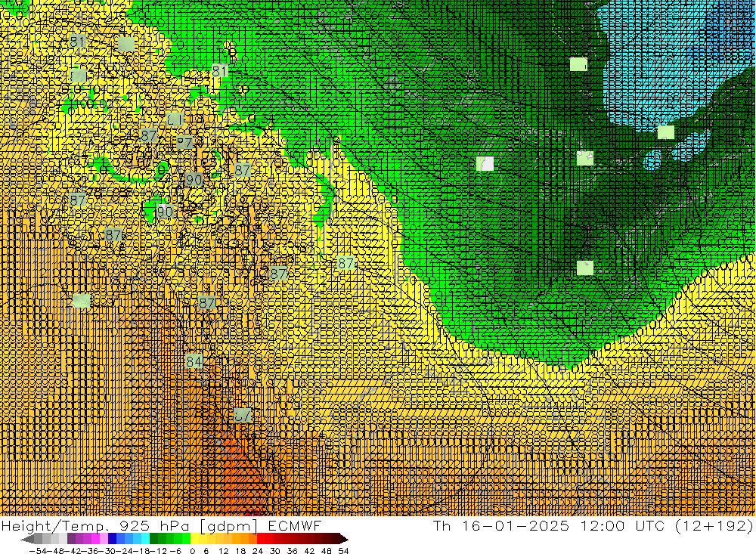Click the "-30" legend scale value

(107, 551)
